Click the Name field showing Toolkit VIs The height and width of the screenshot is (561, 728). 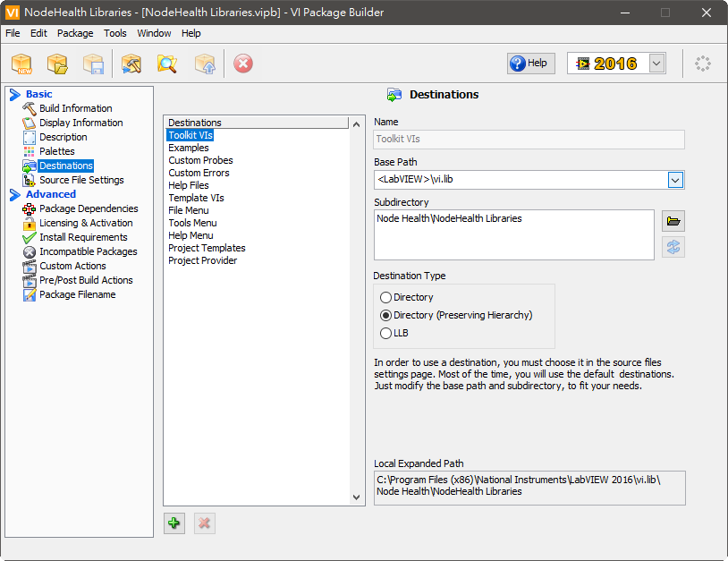pyautogui.click(x=529, y=140)
